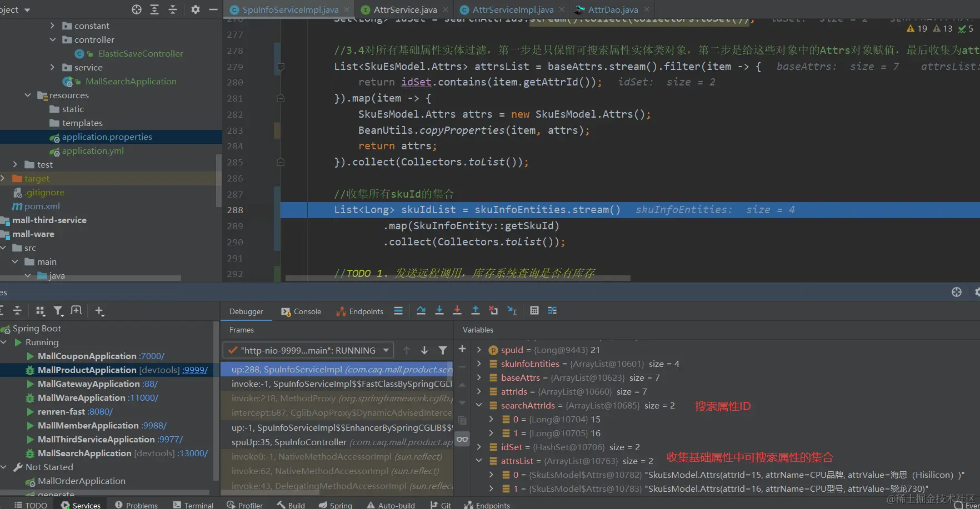The height and width of the screenshot is (509, 980).
Task: Select ElasticSaveController class in tree
Action: point(141,53)
